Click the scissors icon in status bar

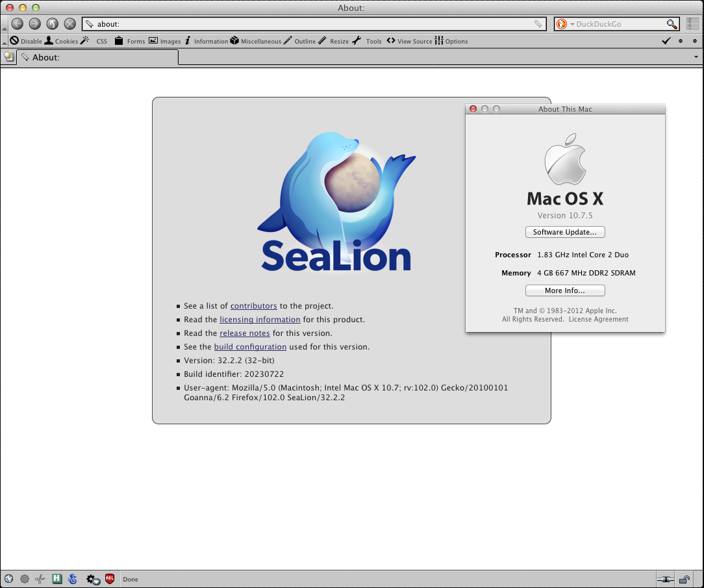coord(40,579)
